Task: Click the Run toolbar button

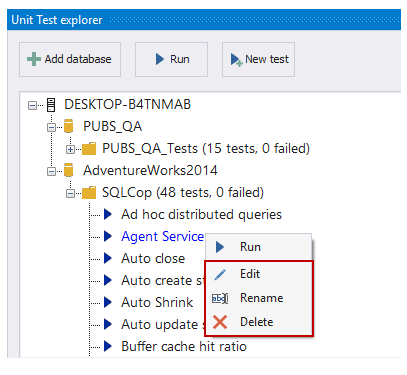Action: 171,59
